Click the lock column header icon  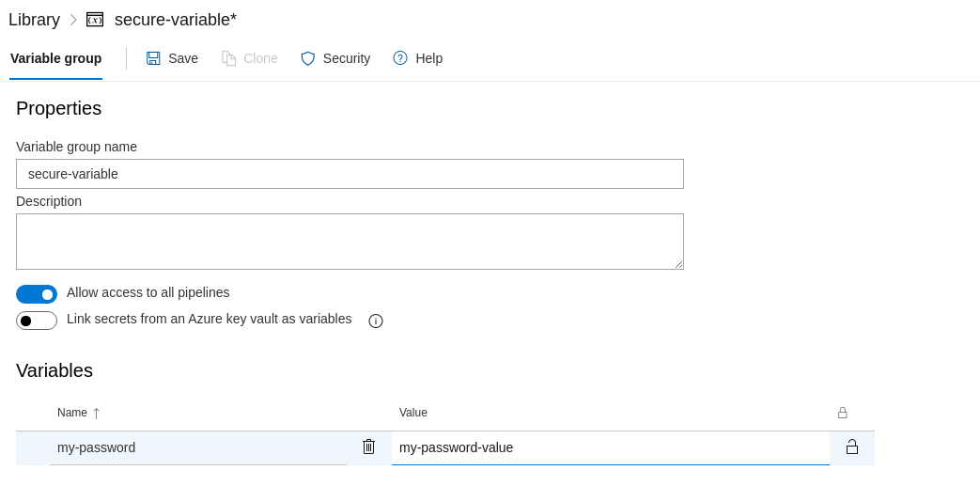tap(843, 413)
